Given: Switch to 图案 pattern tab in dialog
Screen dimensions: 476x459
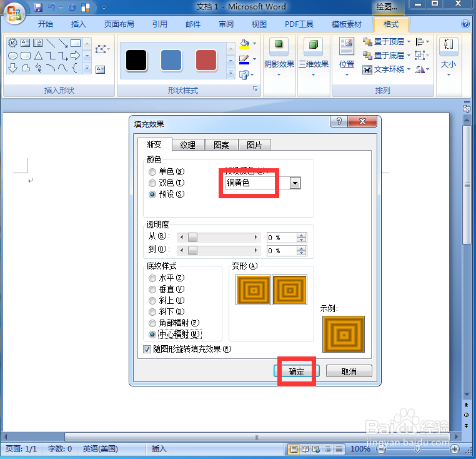Looking at the screenshot, I should pyautogui.click(x=221, y=145).
